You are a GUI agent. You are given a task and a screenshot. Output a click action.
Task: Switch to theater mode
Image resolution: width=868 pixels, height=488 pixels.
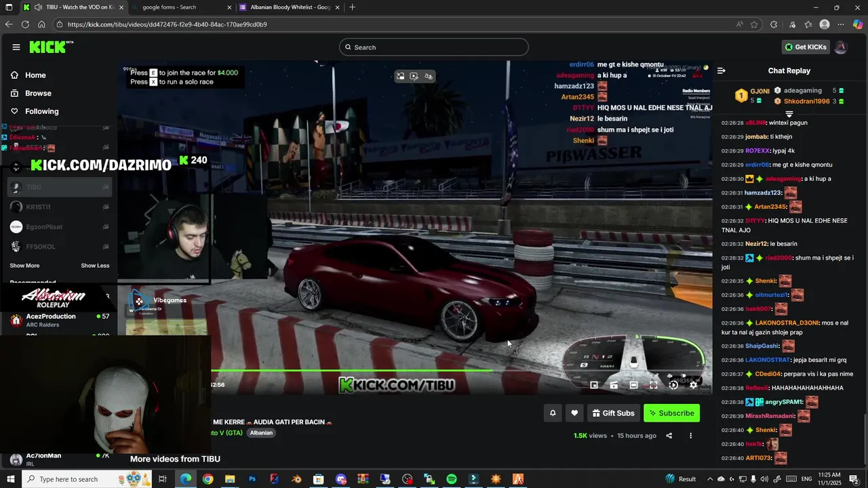pyautogui.click(x=633, y=385)
